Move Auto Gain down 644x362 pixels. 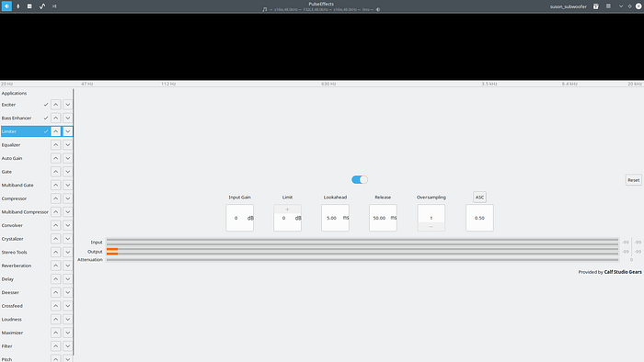[x=67, y=158]
